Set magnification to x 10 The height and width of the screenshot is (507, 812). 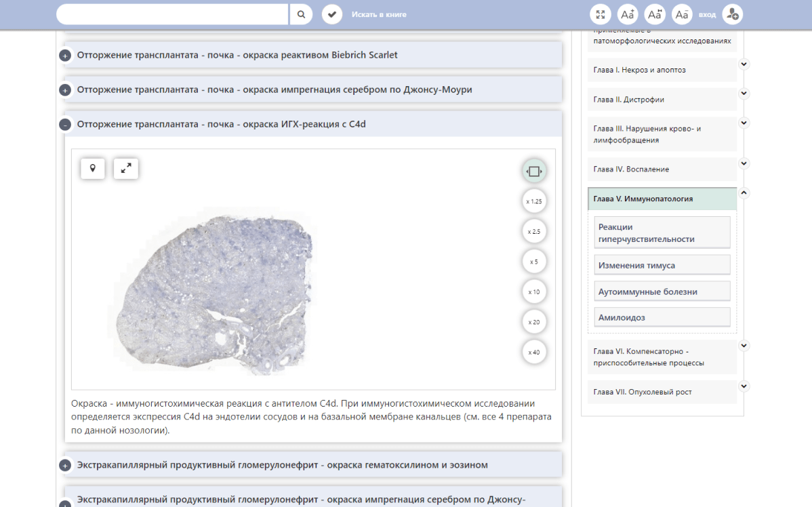pos(534,291)
